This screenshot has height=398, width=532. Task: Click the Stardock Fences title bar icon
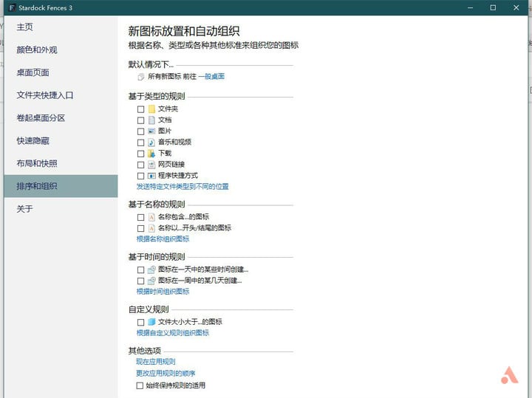click(x=13, y=7)
